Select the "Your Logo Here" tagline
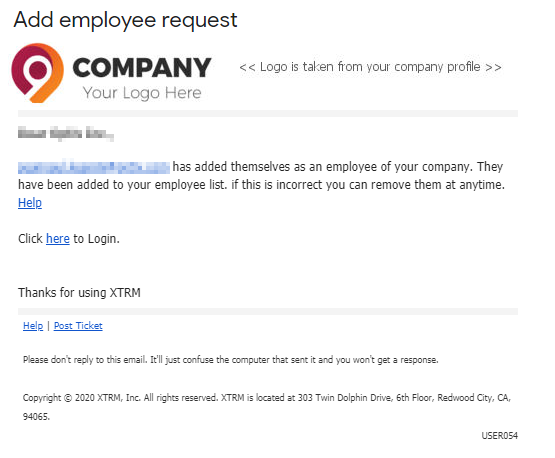 142,93
